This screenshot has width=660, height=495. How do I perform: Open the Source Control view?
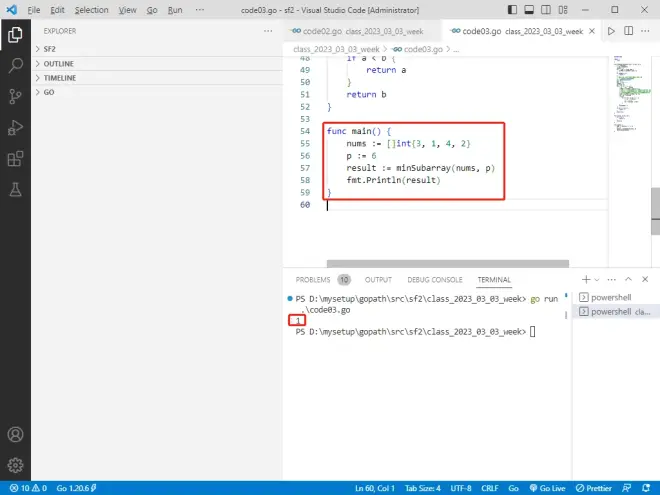pyautogui.click(x=15, y=97)
